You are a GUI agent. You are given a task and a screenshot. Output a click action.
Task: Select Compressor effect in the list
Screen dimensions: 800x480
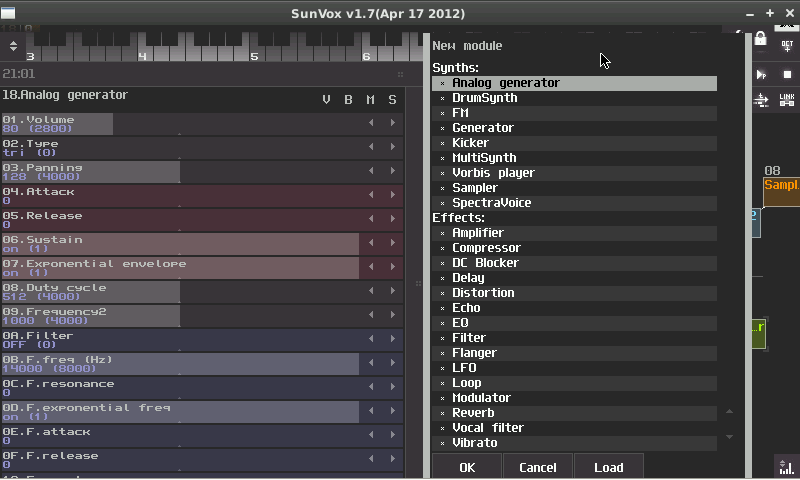(x=574, y=248)
